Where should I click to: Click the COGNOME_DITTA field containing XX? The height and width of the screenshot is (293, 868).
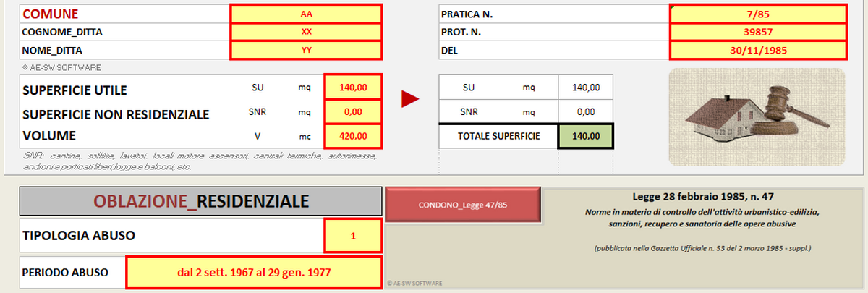tap(306, 33)
